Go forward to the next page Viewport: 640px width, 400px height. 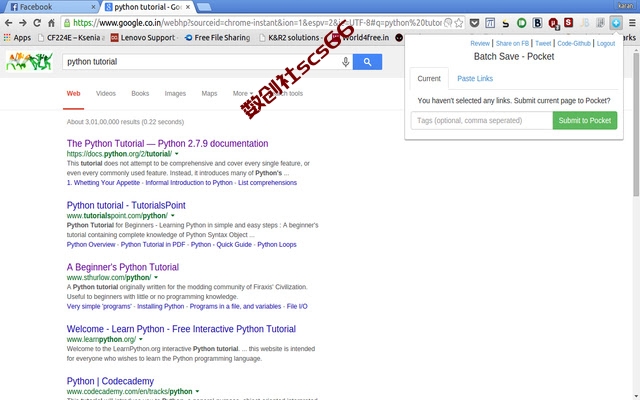[22, 23]
